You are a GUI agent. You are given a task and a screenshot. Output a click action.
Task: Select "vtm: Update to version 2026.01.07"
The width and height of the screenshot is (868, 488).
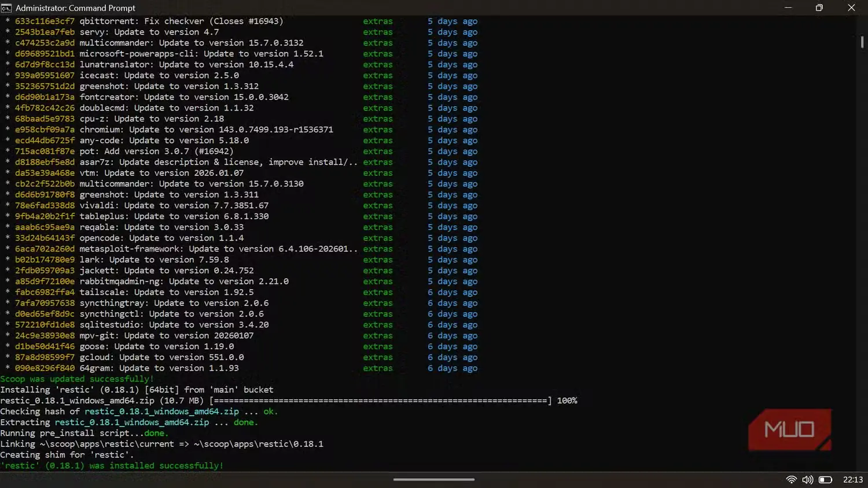[161, 173]
